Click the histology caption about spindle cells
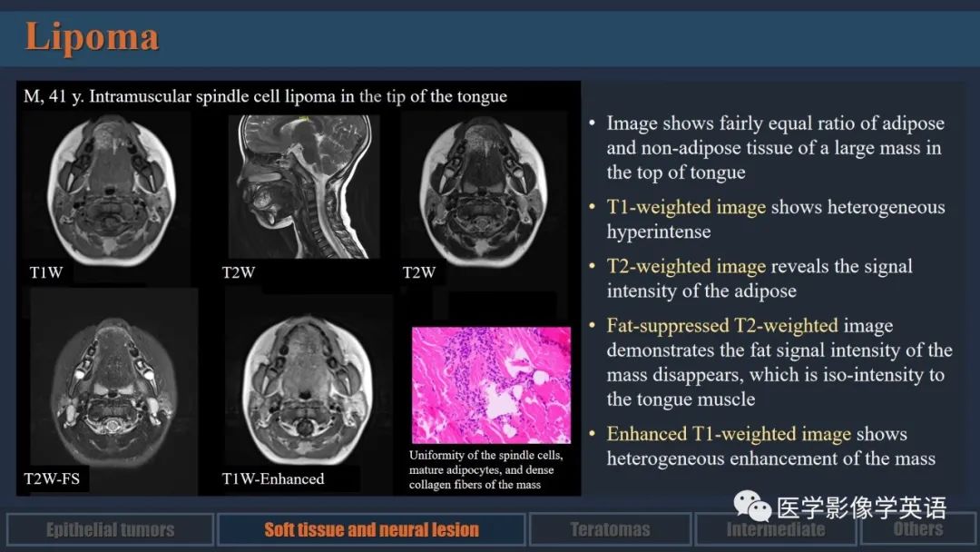980x552 pixels. [x=486, y=469]
